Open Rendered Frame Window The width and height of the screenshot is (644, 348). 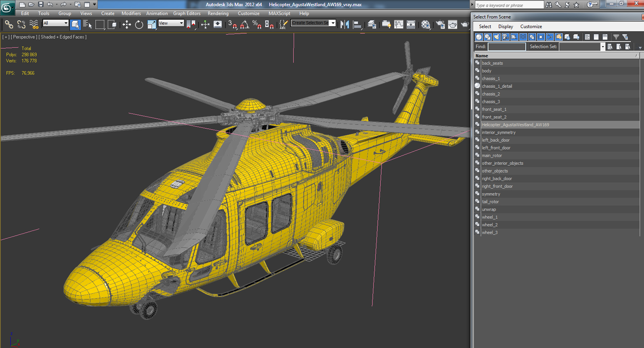[x=453, y=24]
